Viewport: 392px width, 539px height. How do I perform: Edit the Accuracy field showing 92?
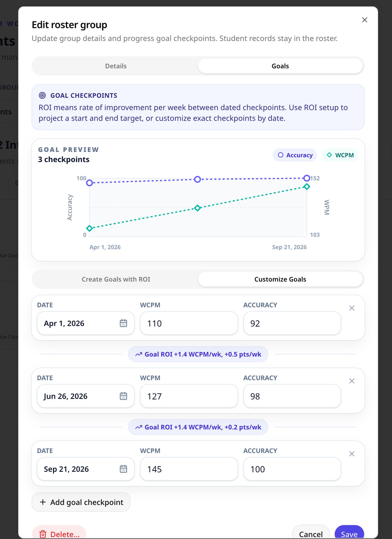[x=292, y=323]
